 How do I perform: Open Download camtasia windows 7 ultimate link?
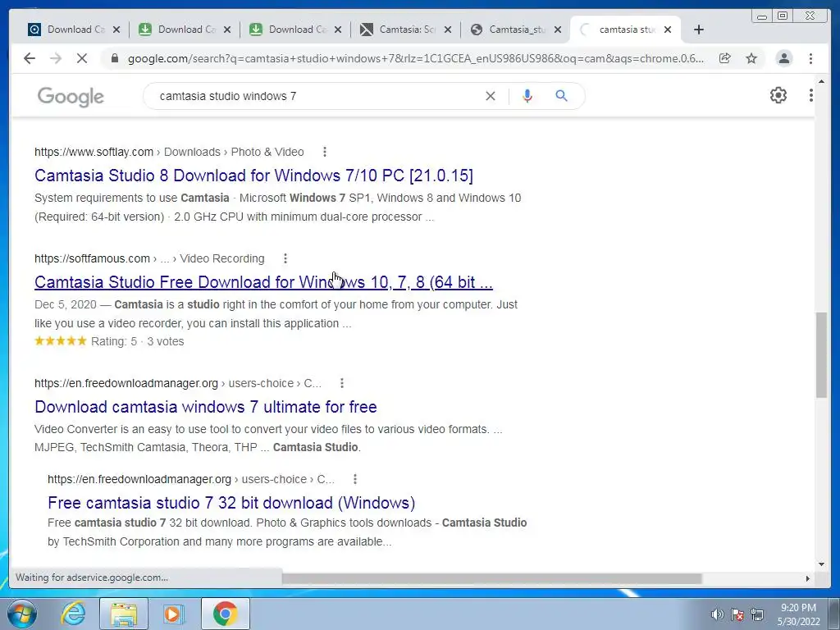(x=206, y=407)
